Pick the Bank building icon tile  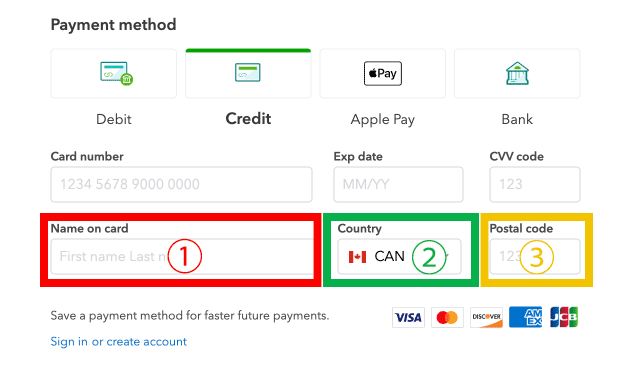click(x=517, y=73)
